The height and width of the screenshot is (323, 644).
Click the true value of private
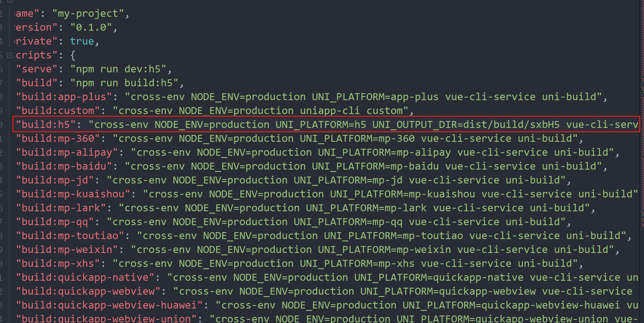click(82, 41)
